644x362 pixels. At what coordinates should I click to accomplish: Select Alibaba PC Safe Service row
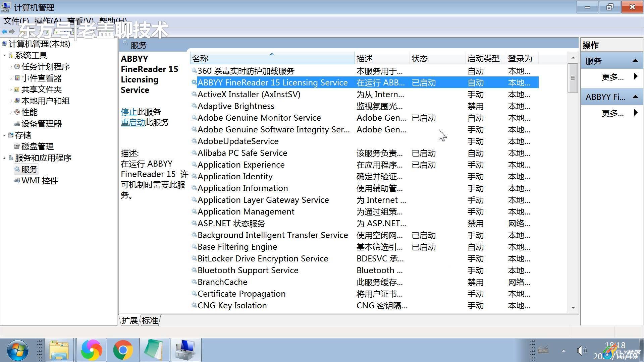coord(364,153)
